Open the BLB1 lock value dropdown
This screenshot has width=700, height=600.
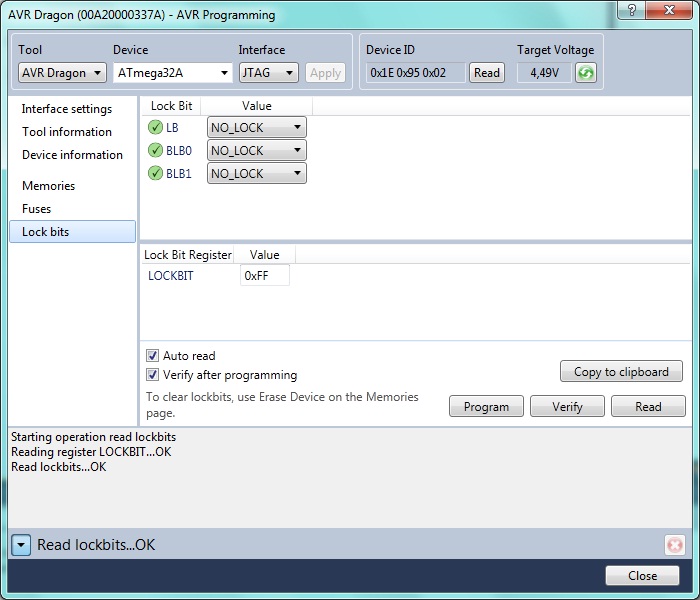[257, 173]
